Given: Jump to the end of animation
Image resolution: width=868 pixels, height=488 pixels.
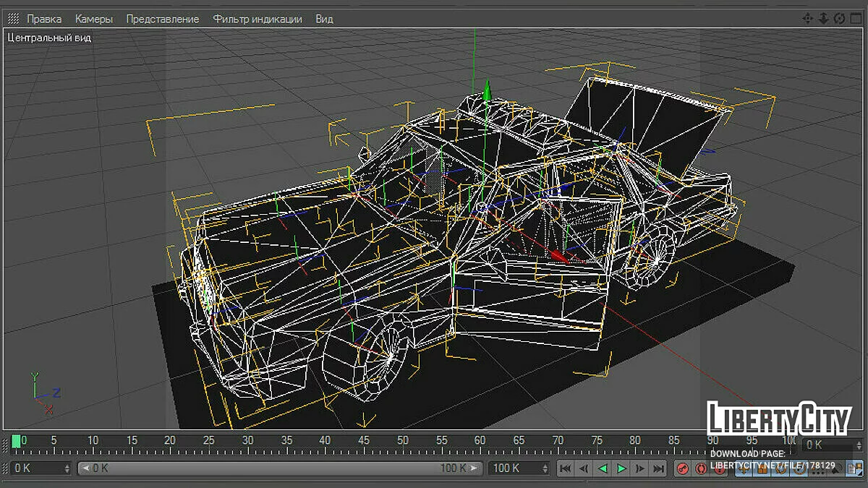Looking at the screenshot, I should (658, 468).
